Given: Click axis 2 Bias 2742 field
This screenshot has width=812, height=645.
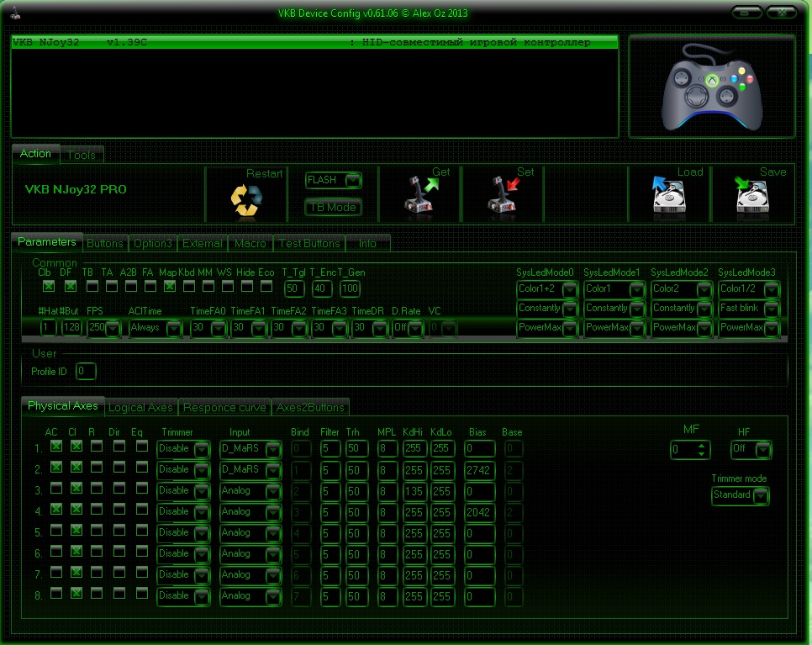Looking at the screenshot, I should point(478,470).
